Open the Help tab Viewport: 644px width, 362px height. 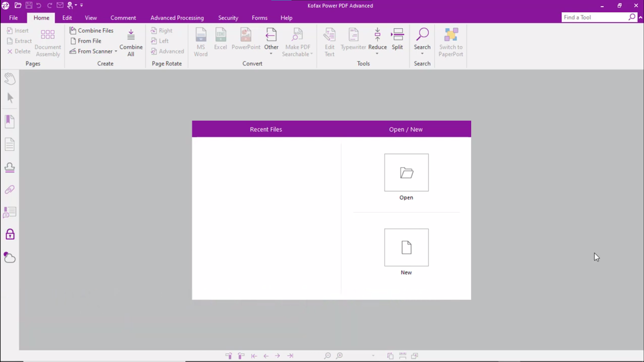286,18
